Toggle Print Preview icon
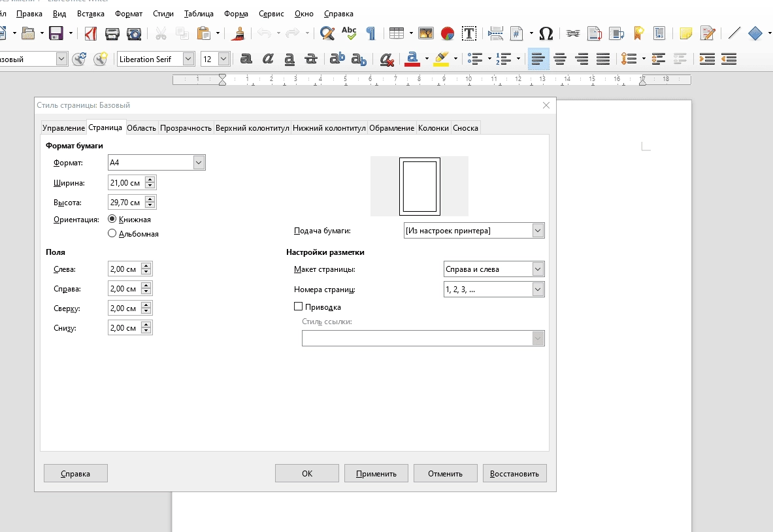773x532 pixels. (134, 33)
